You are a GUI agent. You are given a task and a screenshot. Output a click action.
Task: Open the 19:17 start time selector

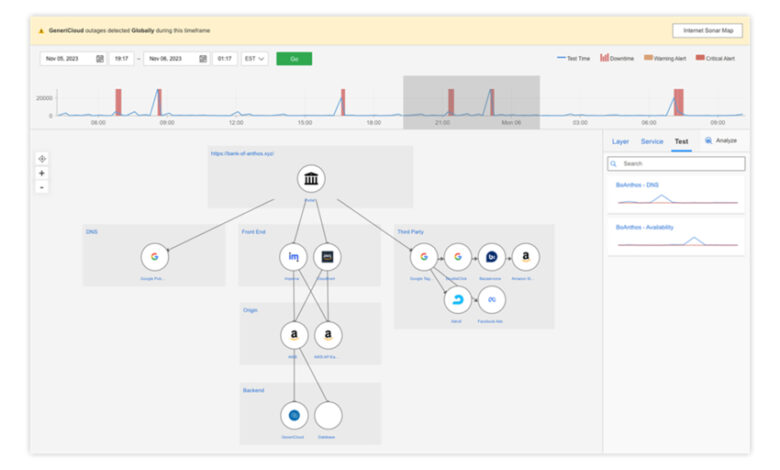pyautogui.click(x=121, y=59)
